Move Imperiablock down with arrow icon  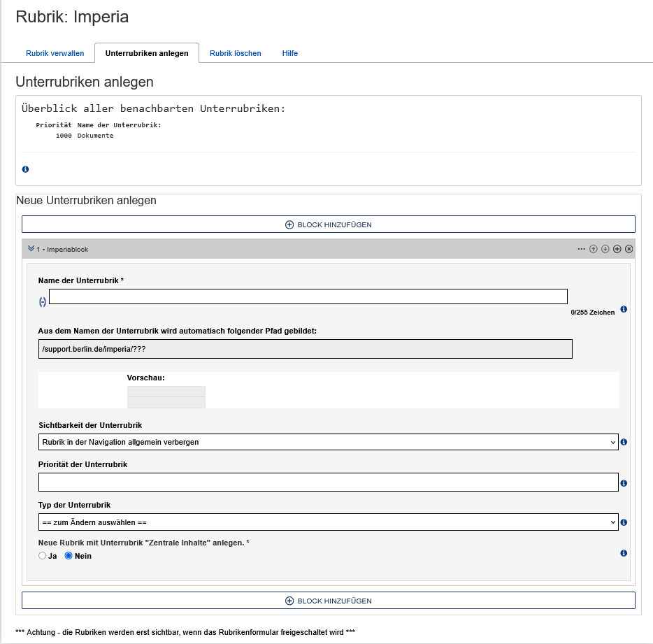pos(605,249)
